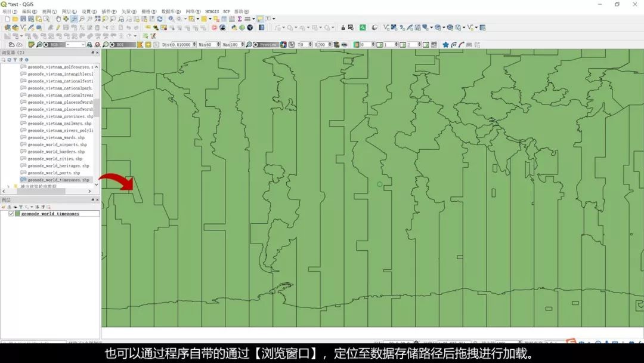Click the red curve line icon
The image size is (644, 363).
click(461, 44)
